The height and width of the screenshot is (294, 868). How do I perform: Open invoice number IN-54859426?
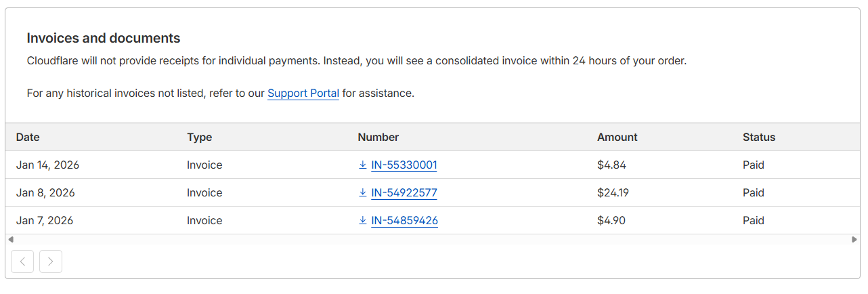click(404, 221)
